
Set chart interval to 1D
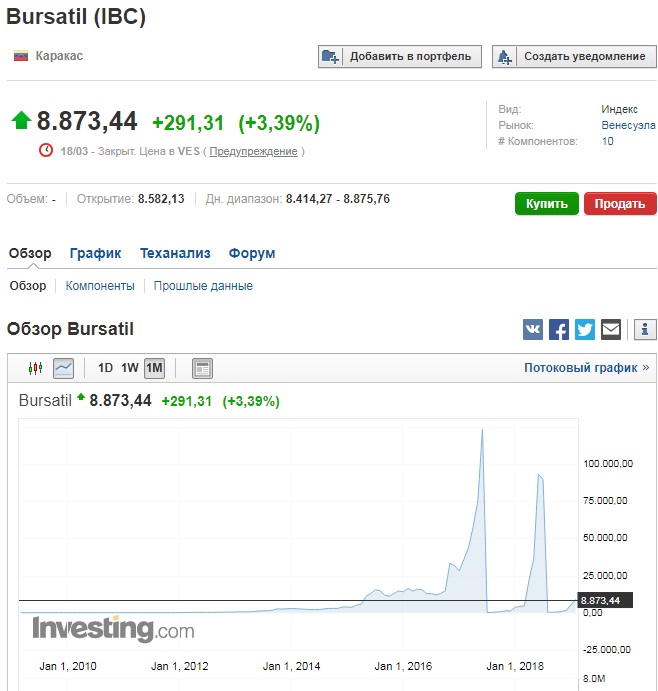pyautogui.click(x=105, y=368)
